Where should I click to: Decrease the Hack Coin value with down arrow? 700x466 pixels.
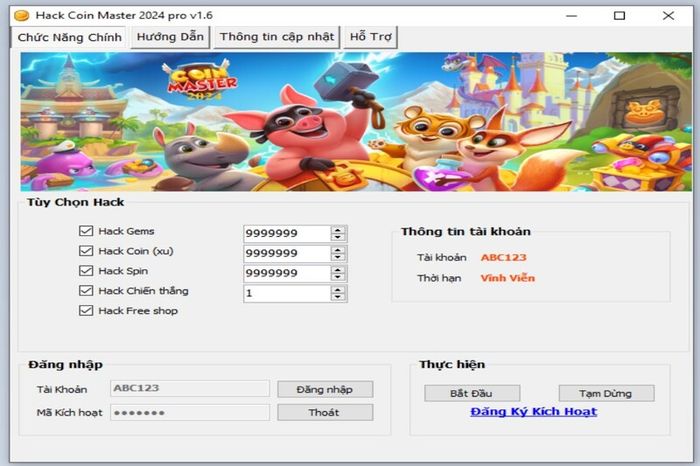[x=338, y=257]
